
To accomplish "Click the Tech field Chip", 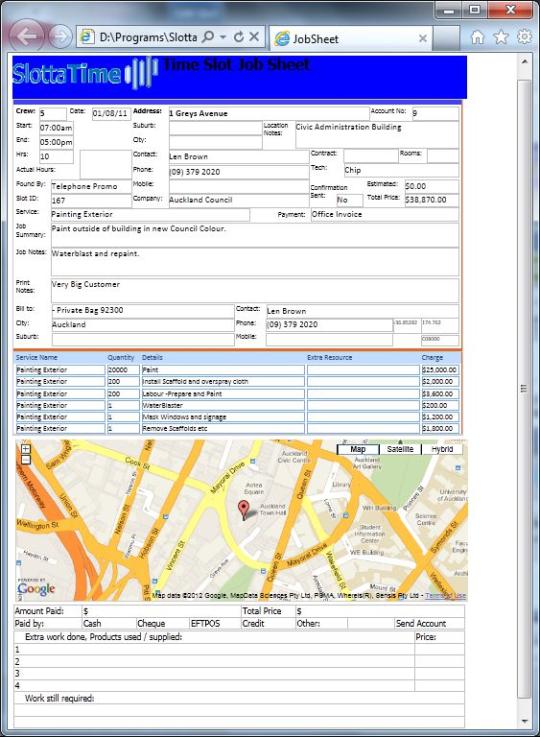I will 401,171.
